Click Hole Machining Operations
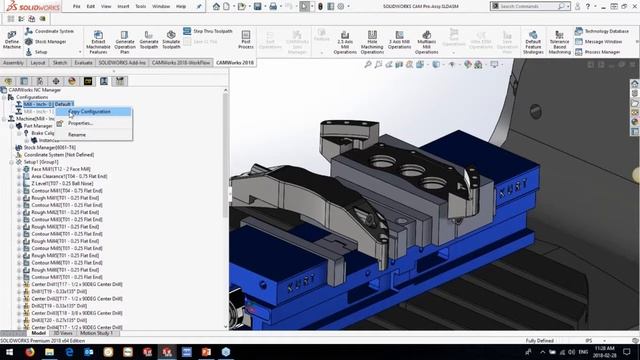This screenshot has height=360, width=640. (372, 42)
